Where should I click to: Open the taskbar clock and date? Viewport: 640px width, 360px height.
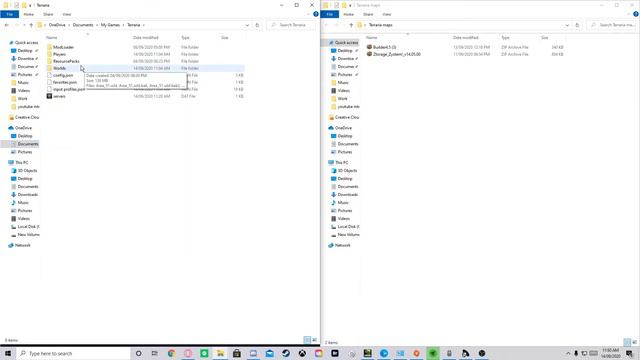[x=610, y=353]
